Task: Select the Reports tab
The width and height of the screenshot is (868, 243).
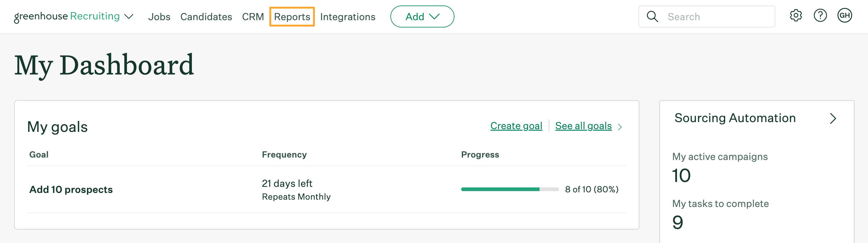Action: (292, 16)
